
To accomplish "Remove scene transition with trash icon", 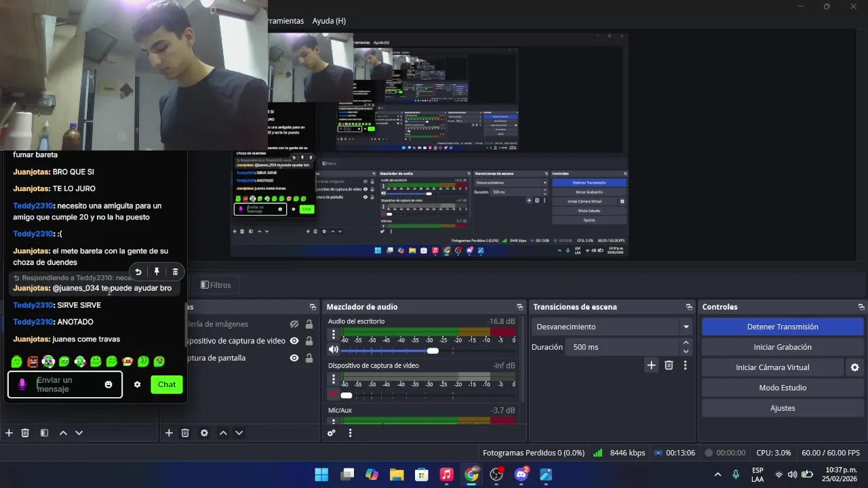I will (x=669, y=365).
